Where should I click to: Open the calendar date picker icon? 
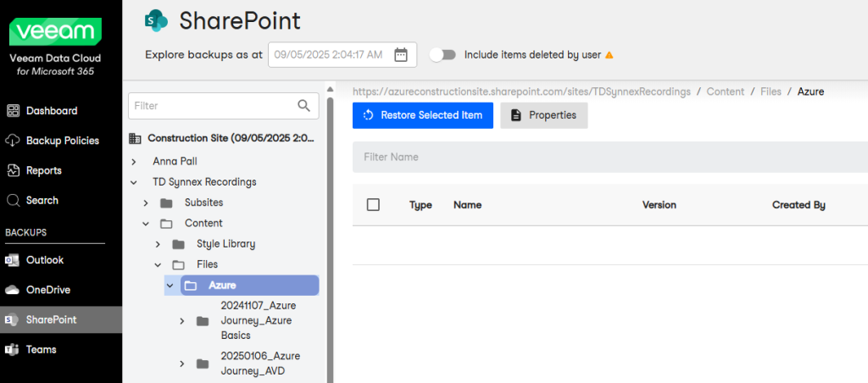tap(401, 55)
